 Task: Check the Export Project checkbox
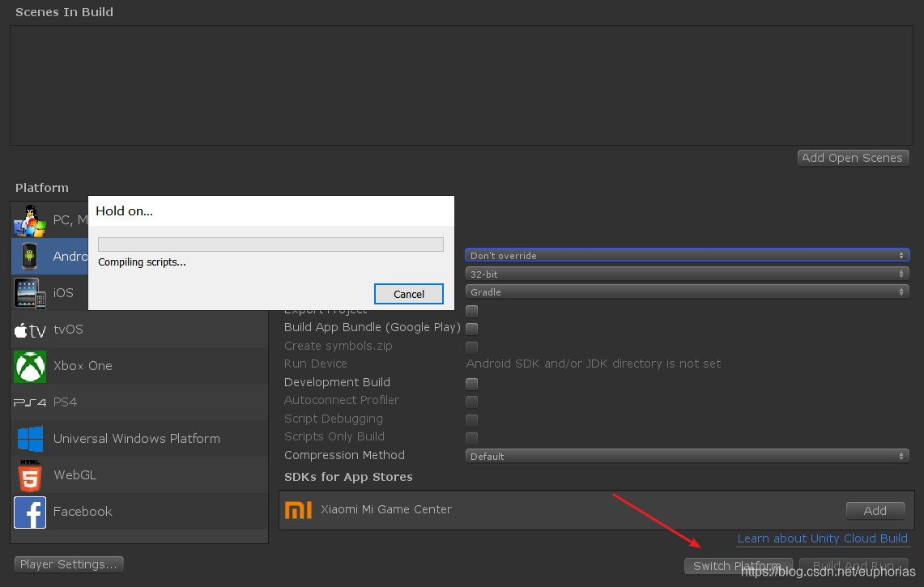coord(471,311)
